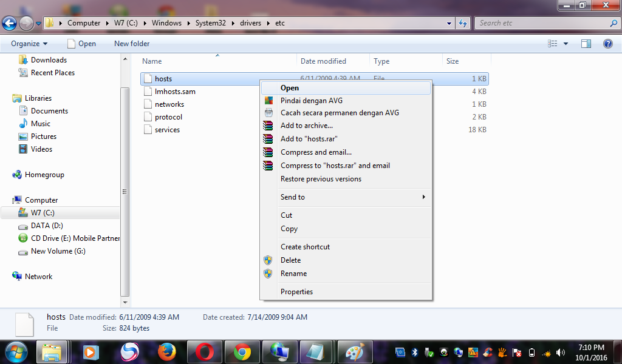Expand the drivers breadcrumb arrow
Image resolution: width=622 pixels, height=364 pixels.
(x=267, y=23)
